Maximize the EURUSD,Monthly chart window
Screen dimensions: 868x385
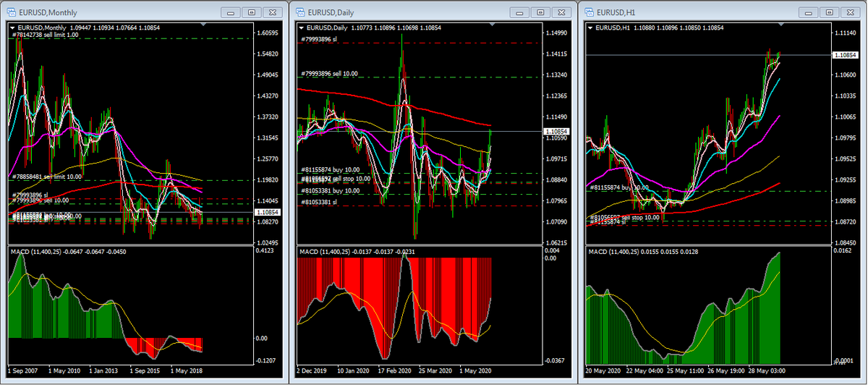(251, 12)
